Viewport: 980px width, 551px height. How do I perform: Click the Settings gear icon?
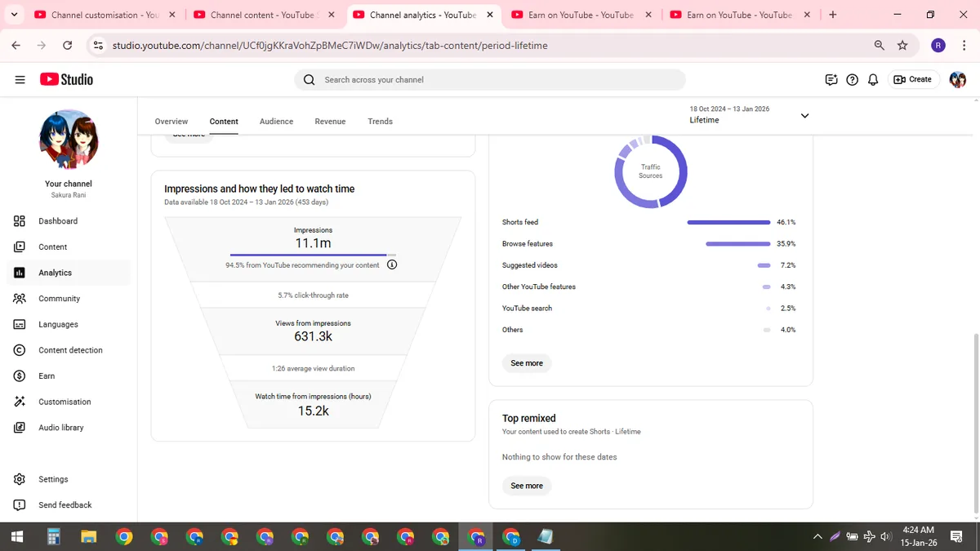(20, 479)
